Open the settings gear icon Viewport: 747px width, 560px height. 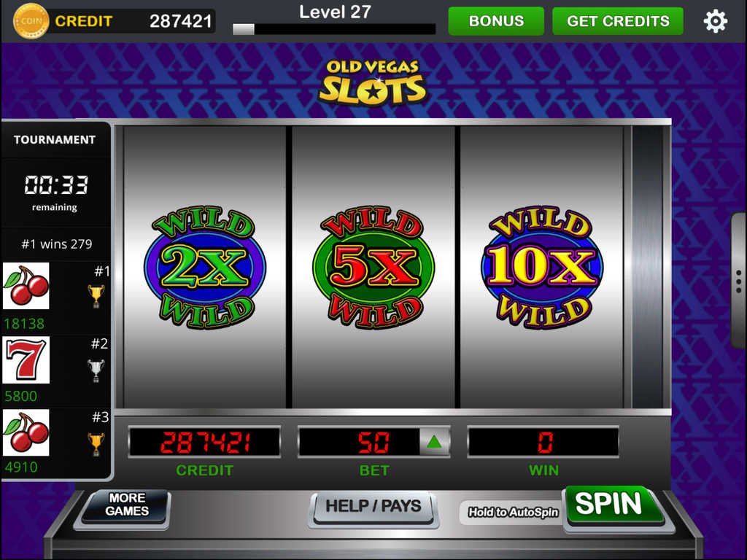coord(715,21)
